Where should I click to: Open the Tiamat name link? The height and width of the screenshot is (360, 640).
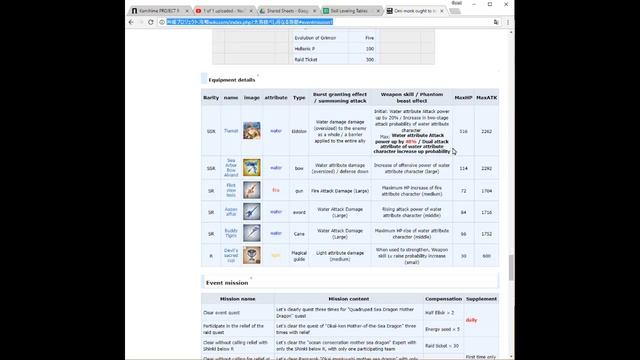pos(231,131)
